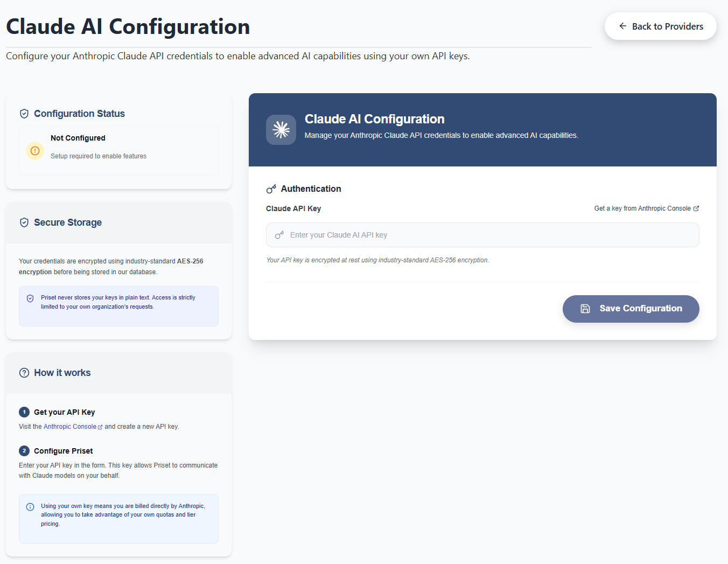Click the How it works card heading

click(x=62, y=373)
